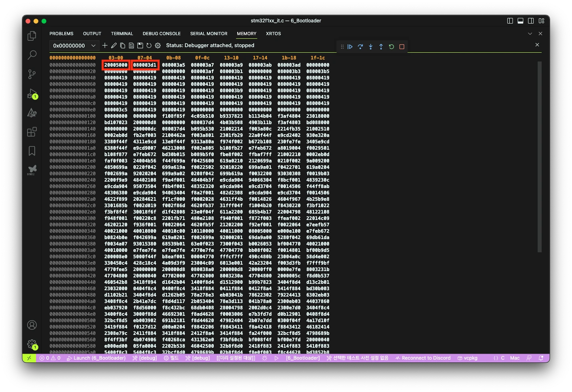Open the Manage gear menu
This screenshot has height=392, width=572.
click(32, 344)
